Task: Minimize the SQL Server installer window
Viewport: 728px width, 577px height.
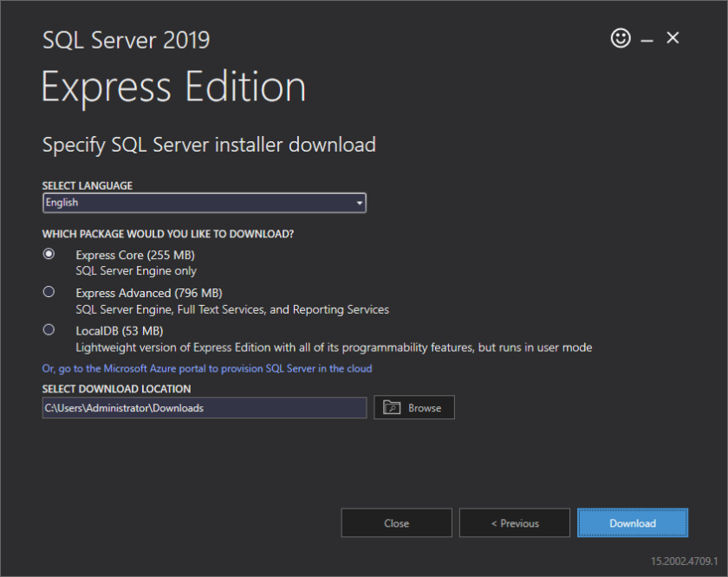Action: point(647,38)
